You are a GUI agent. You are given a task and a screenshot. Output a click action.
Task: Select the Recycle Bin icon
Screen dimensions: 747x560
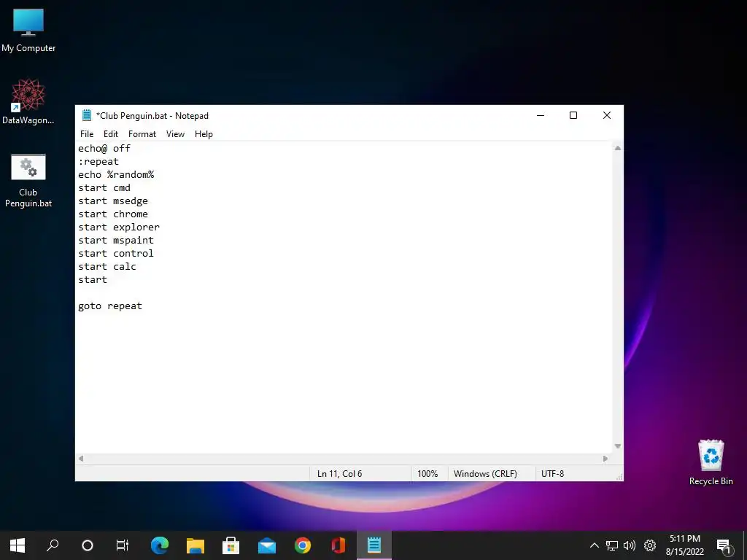tap(711, 462)
